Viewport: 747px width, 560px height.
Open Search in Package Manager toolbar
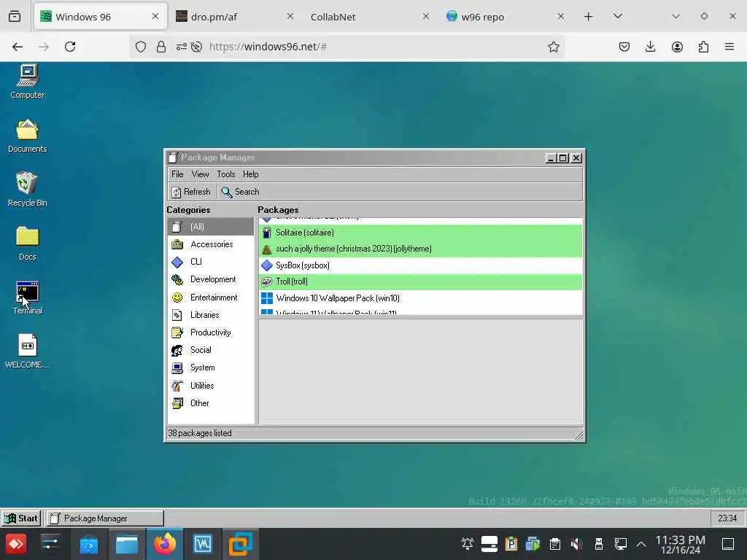click(240, 192)
